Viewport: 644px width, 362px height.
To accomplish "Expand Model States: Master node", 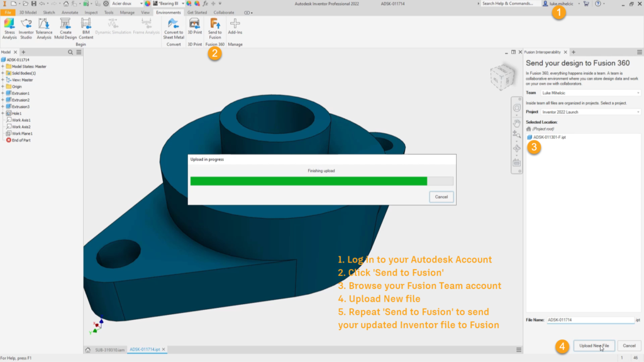I will [3, 67].
